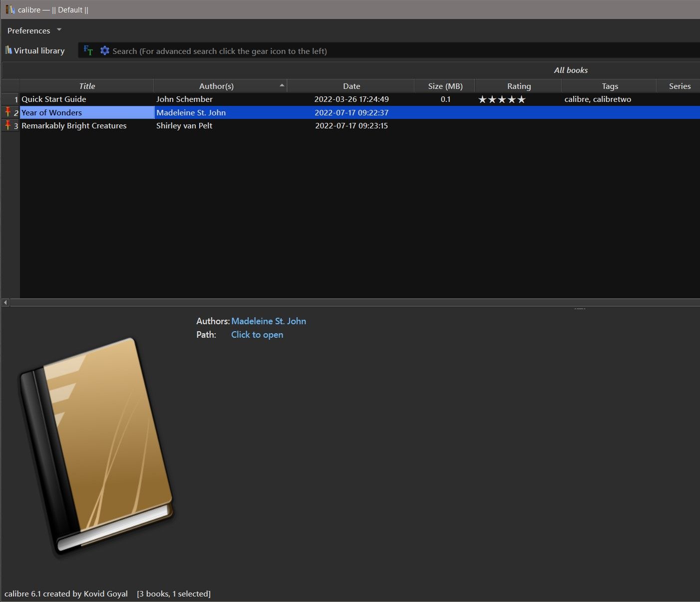Open the full-text search (FT) icon
The height and width of the screenshot is (602, 700).
pos(88,50)
